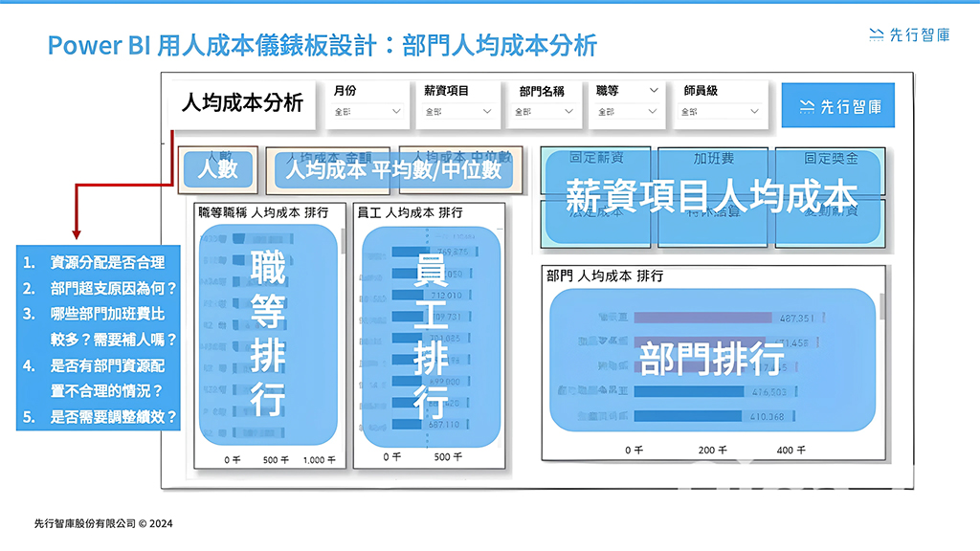Click the '200 千' axis label

click(x=712, y=450)
